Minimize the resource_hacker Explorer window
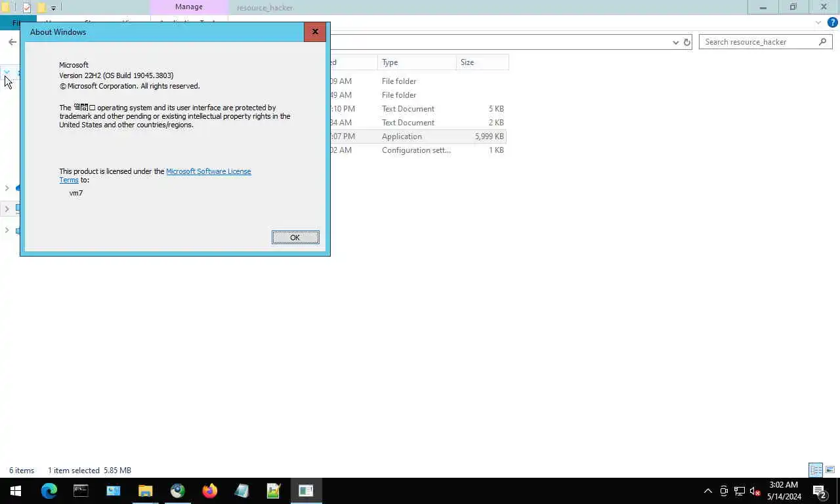The width and height of the screenshot is (840, 504). pos(763,7)
